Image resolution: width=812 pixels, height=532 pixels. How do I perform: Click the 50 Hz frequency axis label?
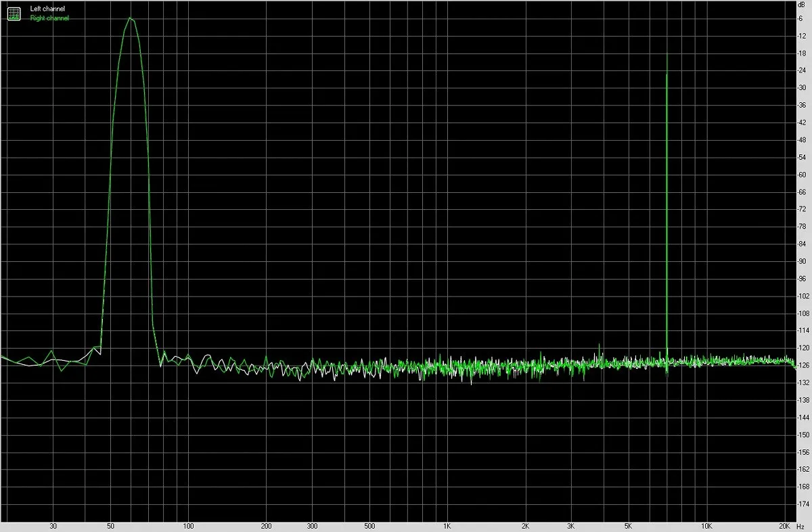click(x=110, y=526)
